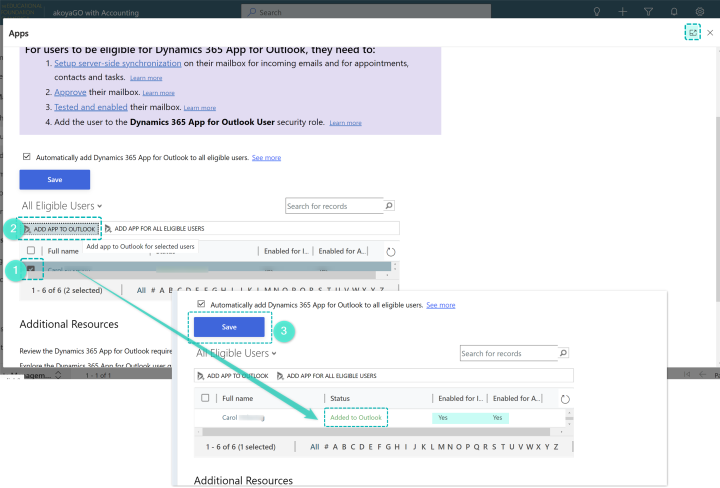Image resolution: width=720 pixels, height=488 pixels.
Task: Open the Approve mailbox link
Action: (x=70, y=92)
